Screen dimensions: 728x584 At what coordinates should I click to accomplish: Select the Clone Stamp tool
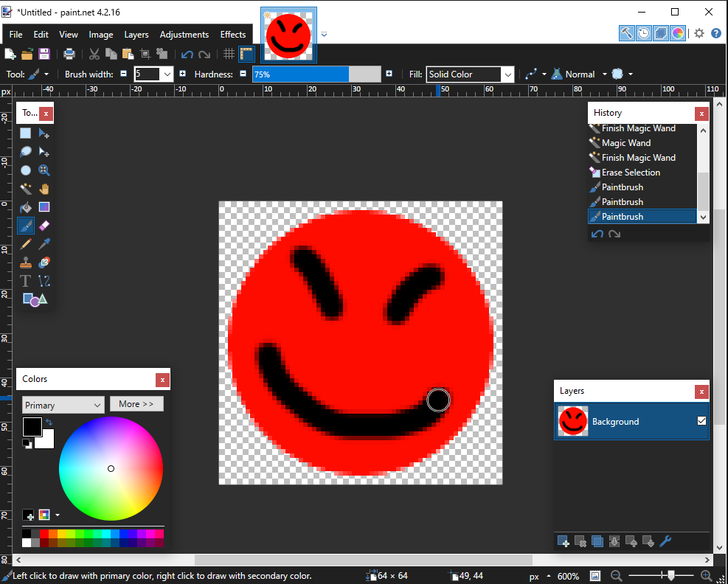26,263
